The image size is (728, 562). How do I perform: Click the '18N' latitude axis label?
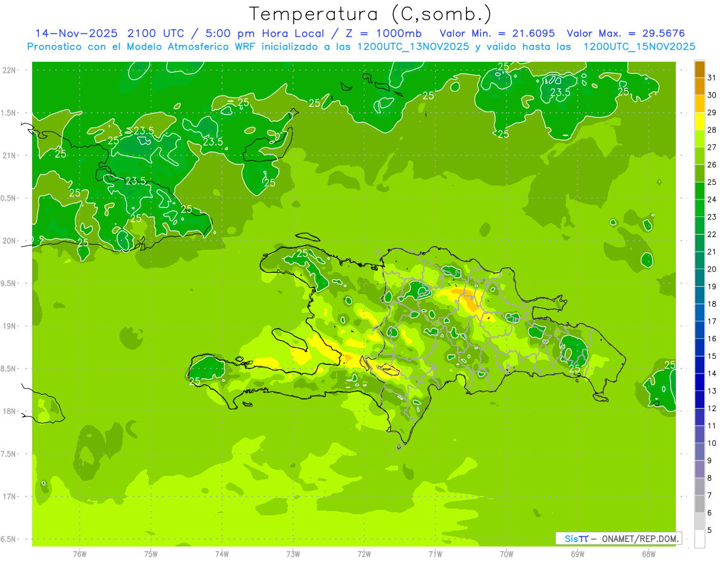point(10,411)
